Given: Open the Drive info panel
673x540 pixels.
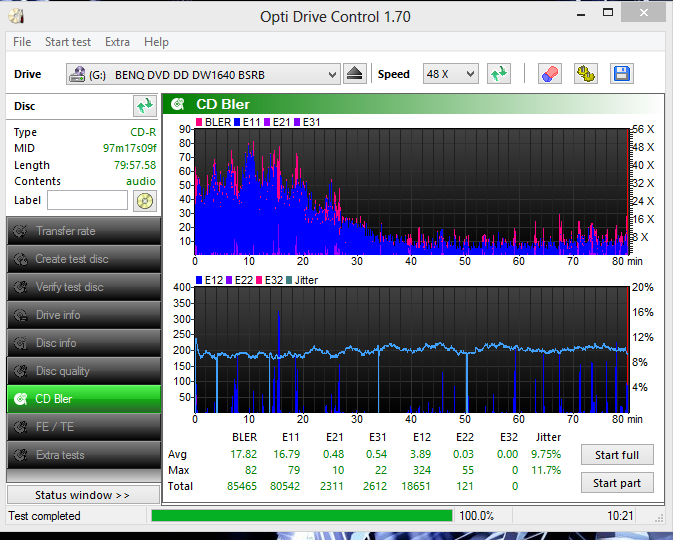Looking at the screenshot, I should pos(84,315).
